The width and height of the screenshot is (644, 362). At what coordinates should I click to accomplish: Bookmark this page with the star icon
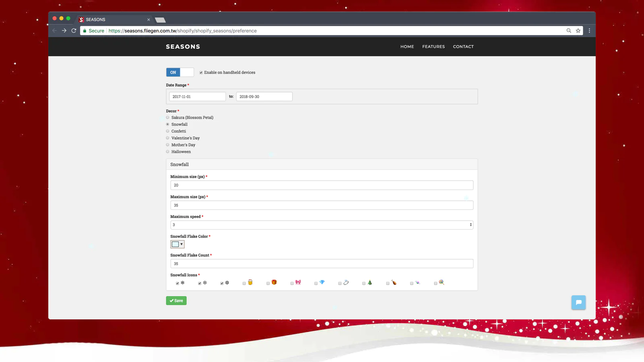pos(578,31)
